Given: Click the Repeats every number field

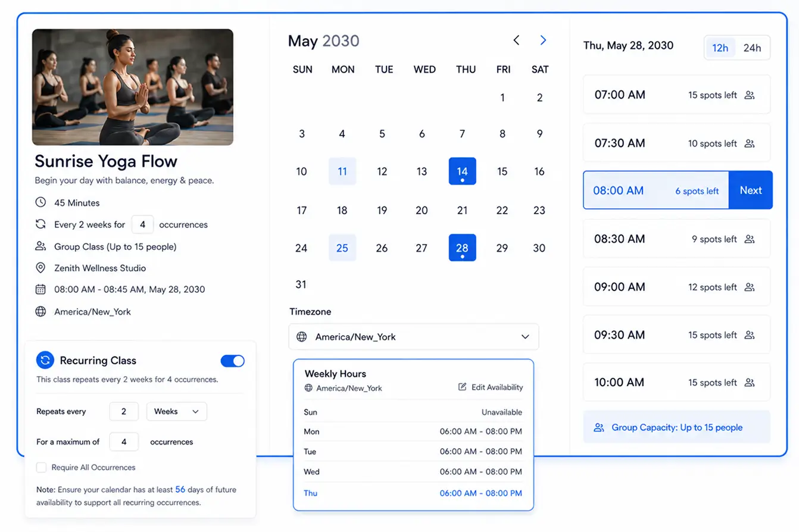Looking at the screenshot, I should (124, 411).
